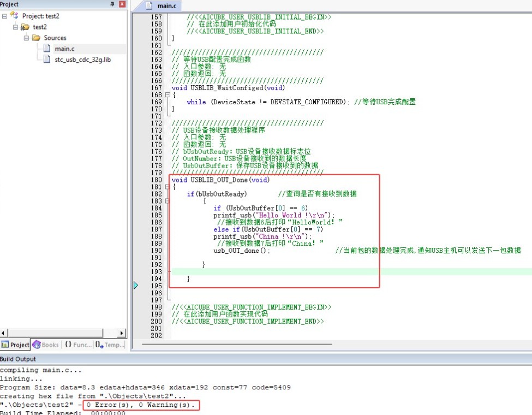Close the Project panel with red X
The height and width of the screenshot is (415, 532).
122,4
